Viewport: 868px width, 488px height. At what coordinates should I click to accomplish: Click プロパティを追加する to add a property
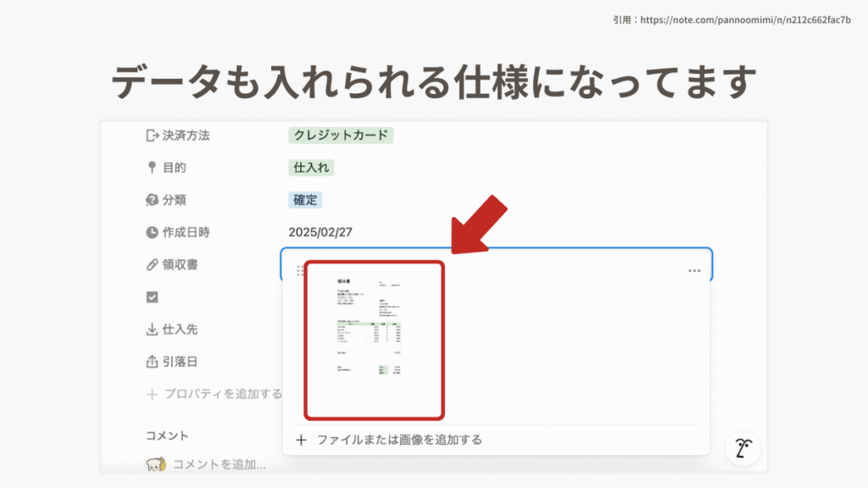point(222,394)
